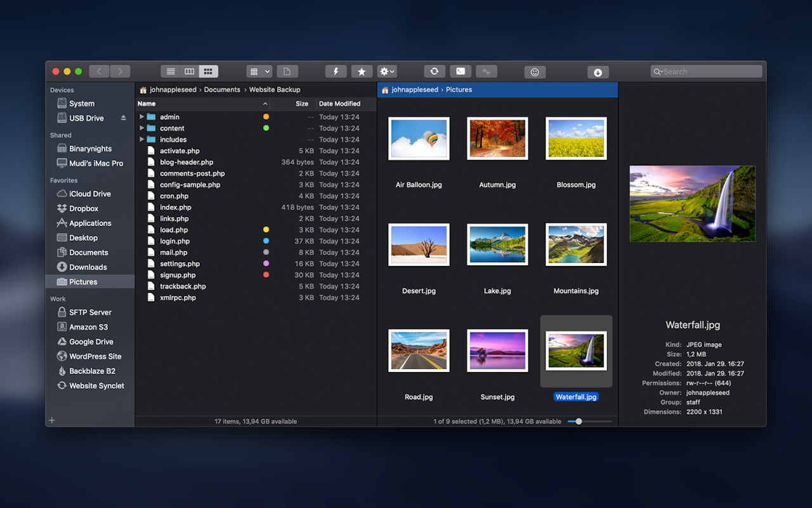Open Favorites using the star toolbar icon
Image resolution: width=812 pixels, height=508 pixels.
pyautogui.click(x=362, y=71)
